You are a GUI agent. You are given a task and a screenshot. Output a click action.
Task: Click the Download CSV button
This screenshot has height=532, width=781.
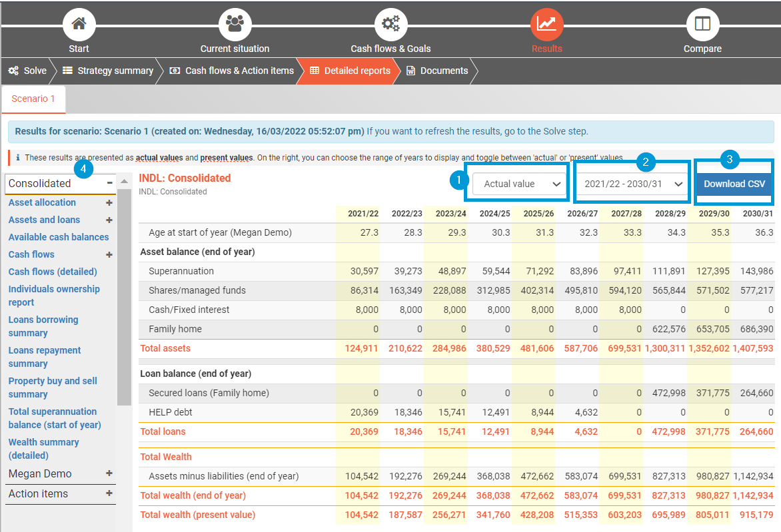coord(734,184)
